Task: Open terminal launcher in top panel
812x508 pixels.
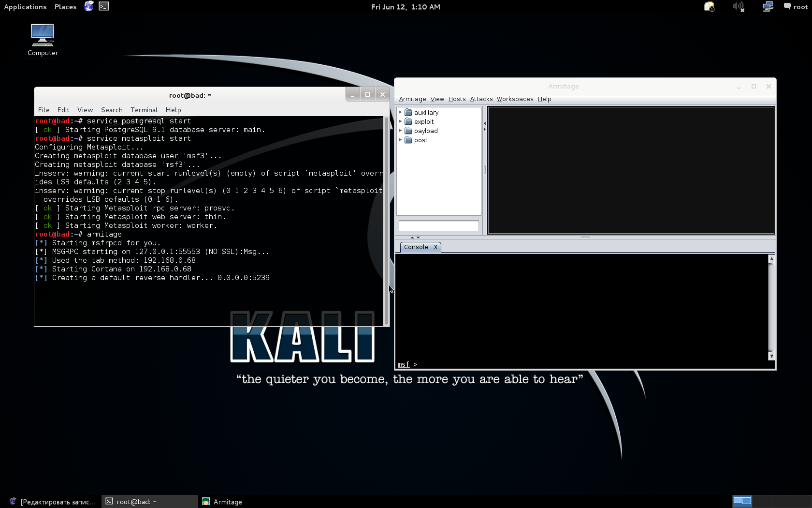Action: pos(104,6)
